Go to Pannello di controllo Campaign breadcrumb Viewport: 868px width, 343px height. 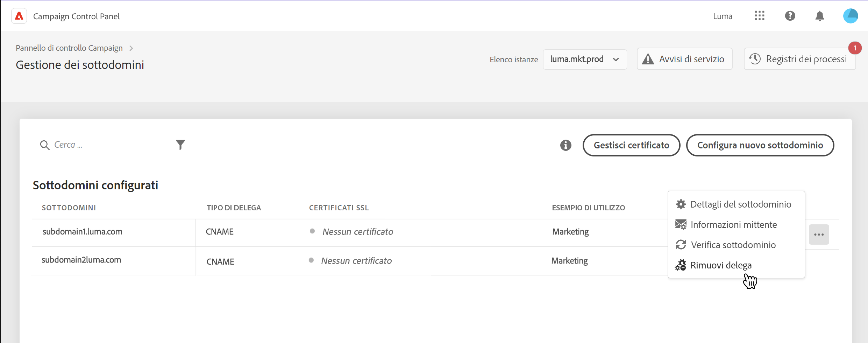click(x=69, y=48)
